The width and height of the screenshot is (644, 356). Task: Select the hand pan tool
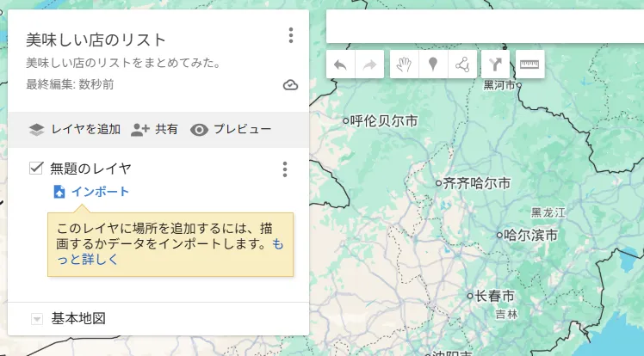coord(405,64)
